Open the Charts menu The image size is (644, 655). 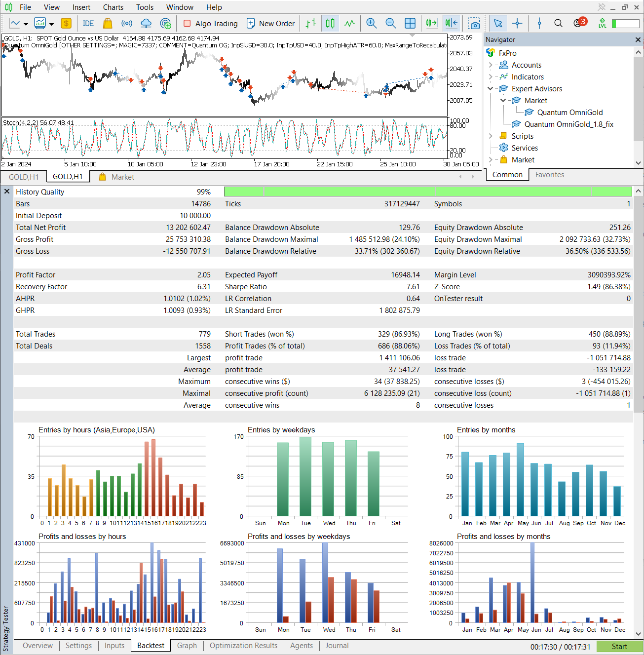[113, 7]
